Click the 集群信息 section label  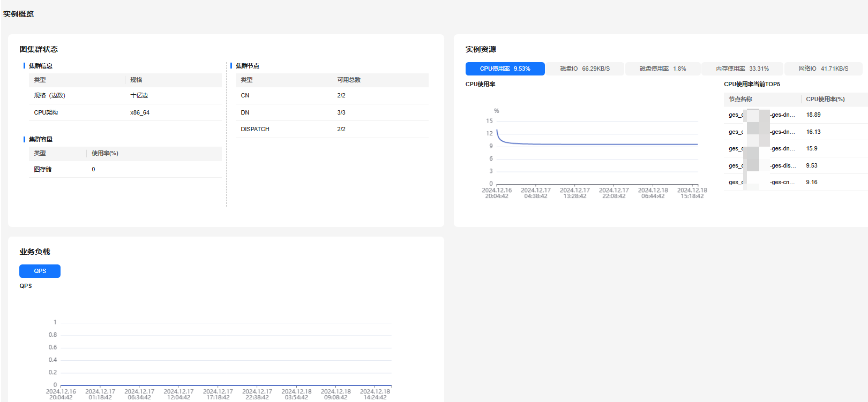coord(41,66)
